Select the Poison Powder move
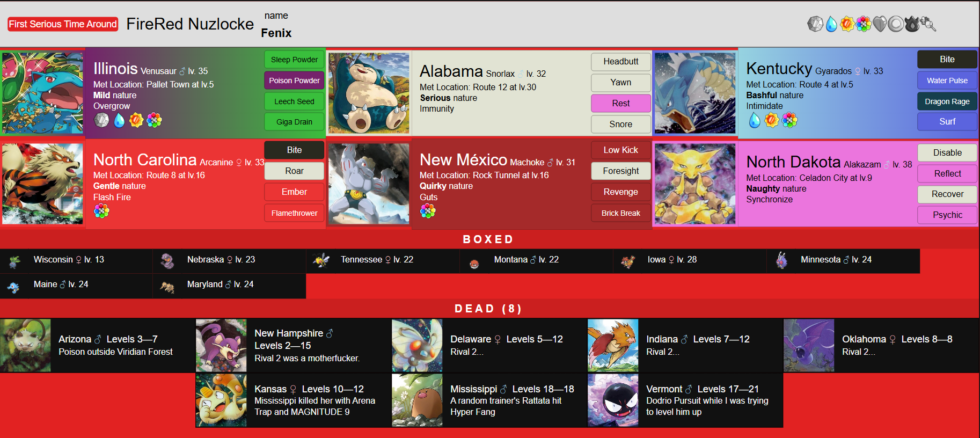Viewport: 980px width, 438px height. coord(294,81)
